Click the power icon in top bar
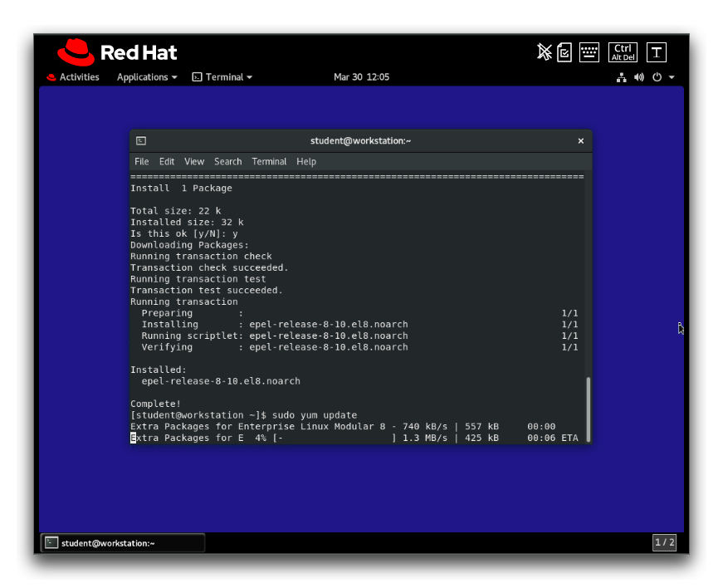 (657, 77)
